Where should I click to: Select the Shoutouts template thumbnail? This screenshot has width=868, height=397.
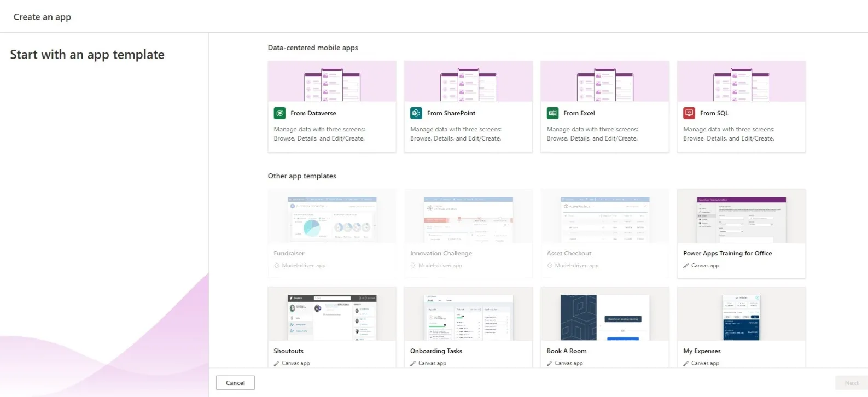click(332, 314)
